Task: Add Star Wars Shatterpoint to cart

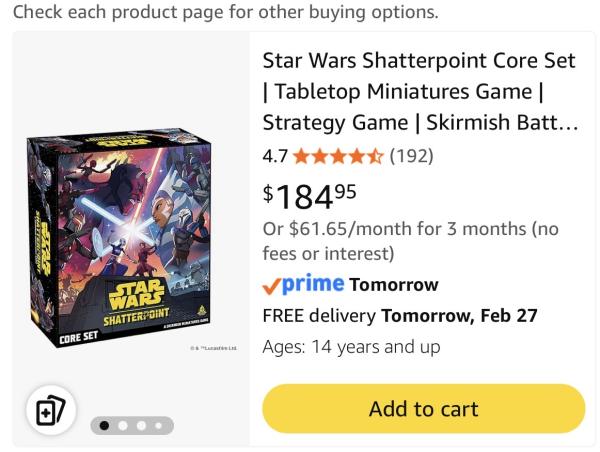Action: point(423,409)
